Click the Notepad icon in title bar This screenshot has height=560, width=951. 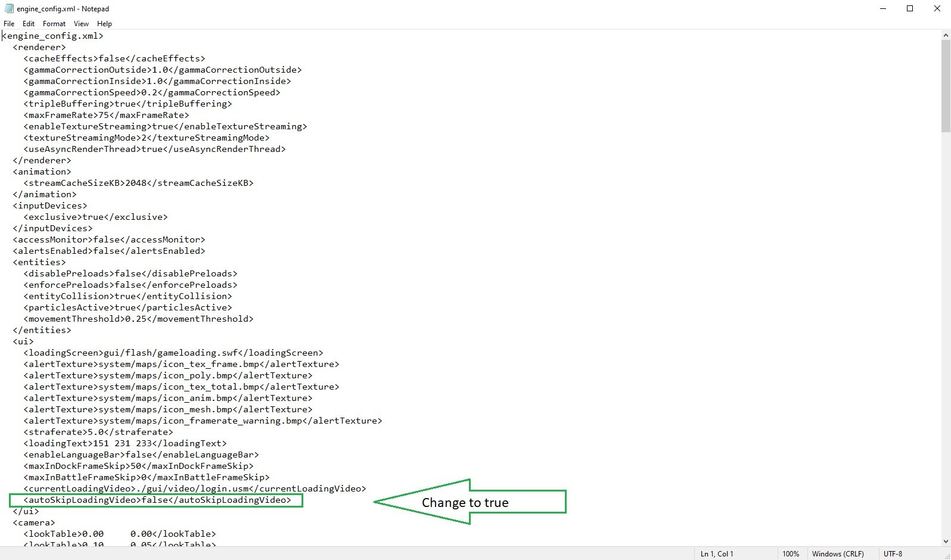pyautogui.click(x=8, y=8)
